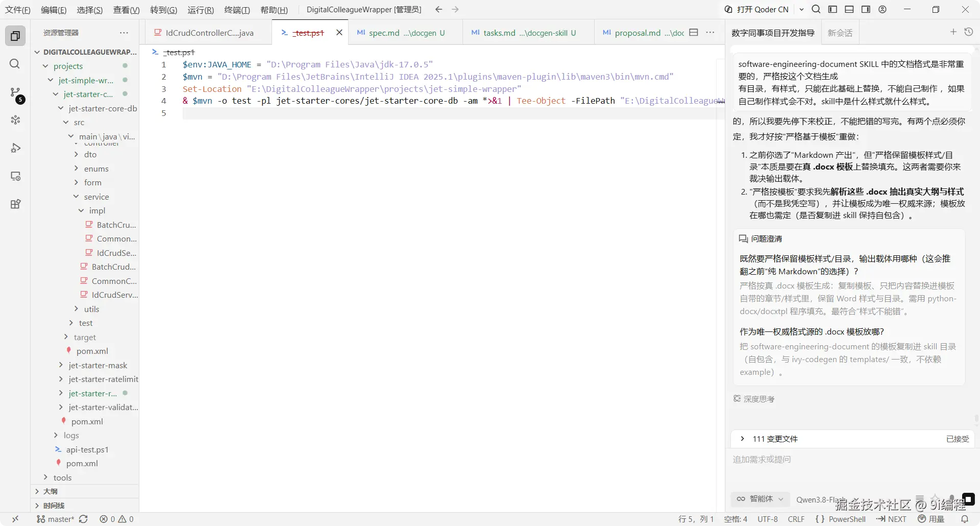Image resolution: width=980 pixels, height=526 pixels.
Task: Open the 智能体 mode dropdown
Action: (760, 499)
